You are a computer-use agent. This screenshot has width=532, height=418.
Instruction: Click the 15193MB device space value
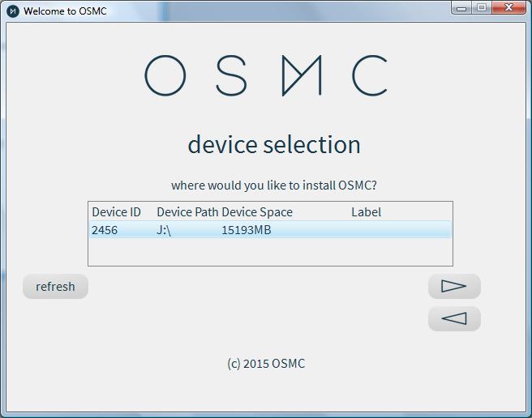246,230
